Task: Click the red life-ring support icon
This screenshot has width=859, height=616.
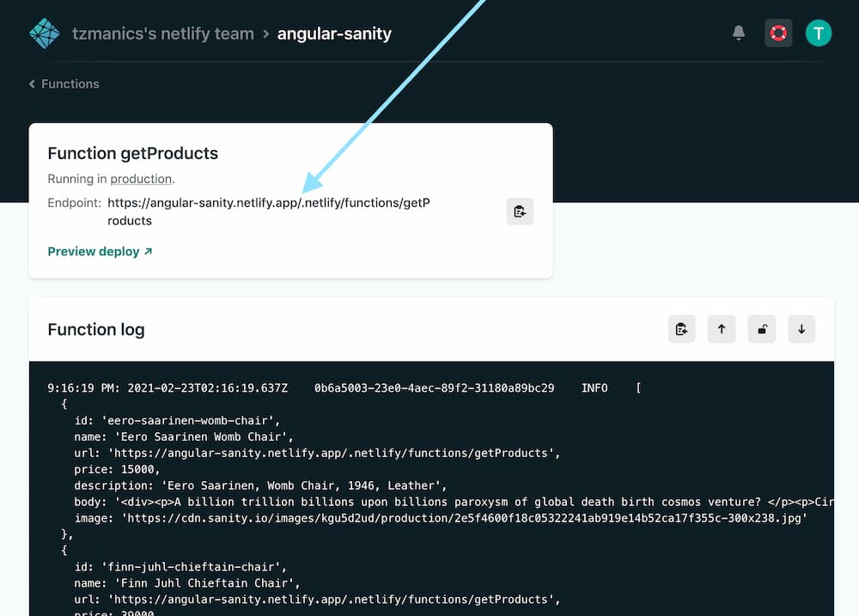Action: click(x=778, y=33)
